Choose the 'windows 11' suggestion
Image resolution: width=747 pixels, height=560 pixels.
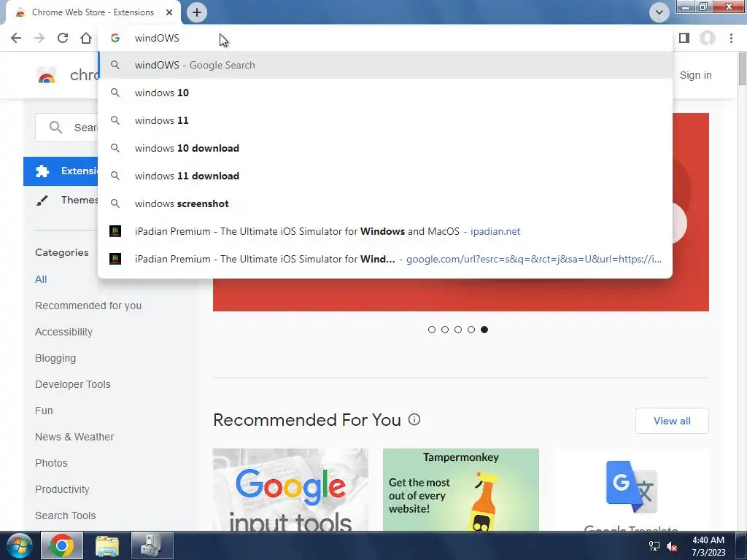385,120
